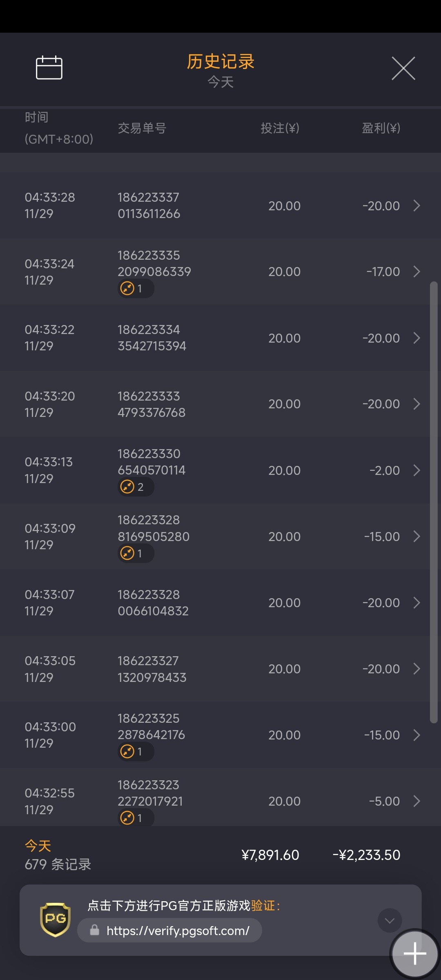Close the history records panel
Screen dimensions: 441x980
pos(403,68)
